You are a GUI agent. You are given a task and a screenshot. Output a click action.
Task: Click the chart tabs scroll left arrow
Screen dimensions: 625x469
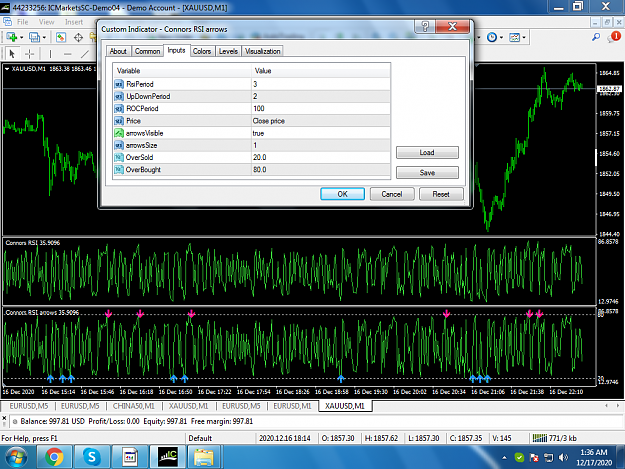(x=606, y=405)
